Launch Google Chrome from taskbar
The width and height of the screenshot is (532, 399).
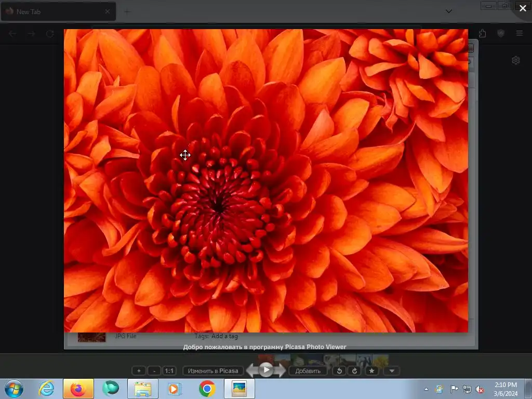click(x=207, y=389)
